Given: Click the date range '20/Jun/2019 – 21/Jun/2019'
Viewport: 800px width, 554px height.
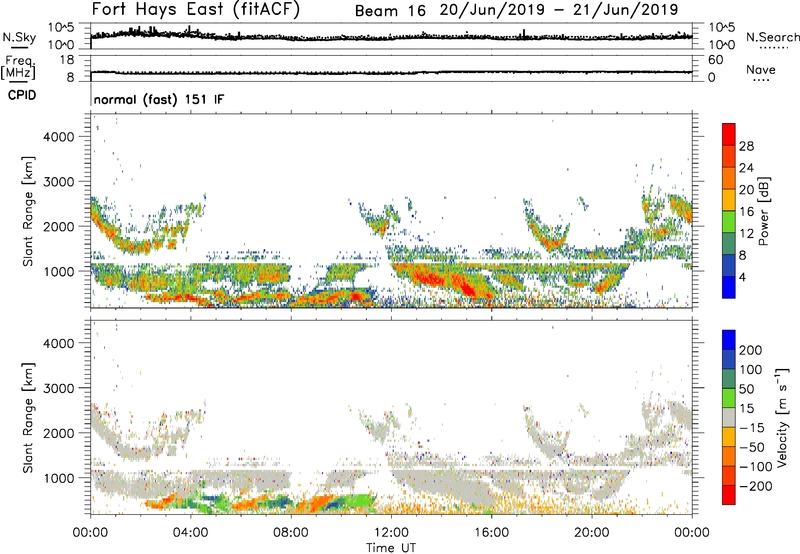Looking at the screenshot, I should tap(559, 10).
